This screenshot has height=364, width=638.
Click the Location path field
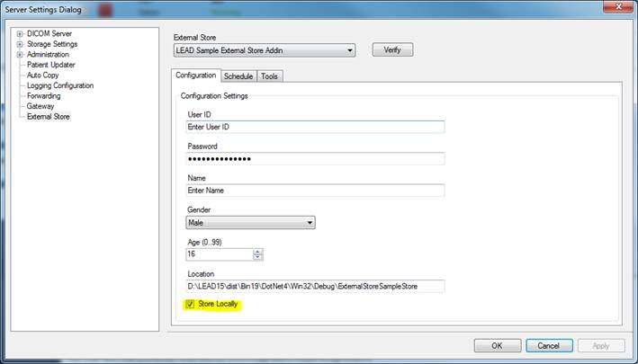click(315, 287)
